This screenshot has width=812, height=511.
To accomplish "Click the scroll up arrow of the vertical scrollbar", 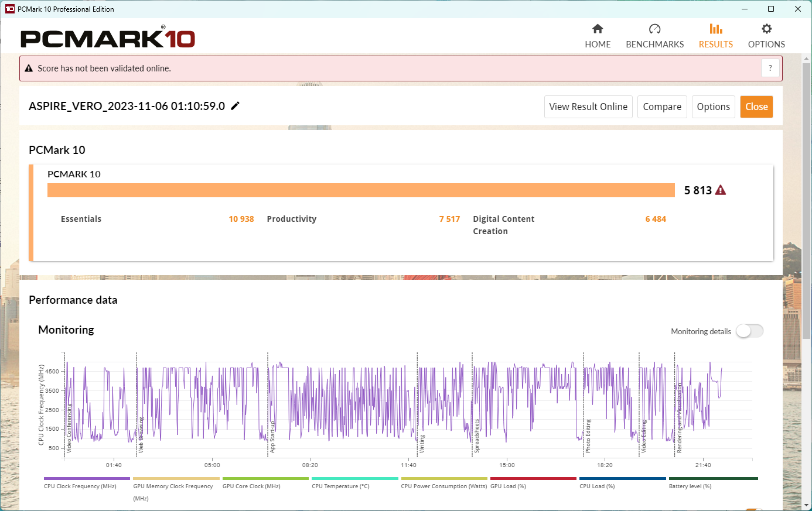I will 807,59.
